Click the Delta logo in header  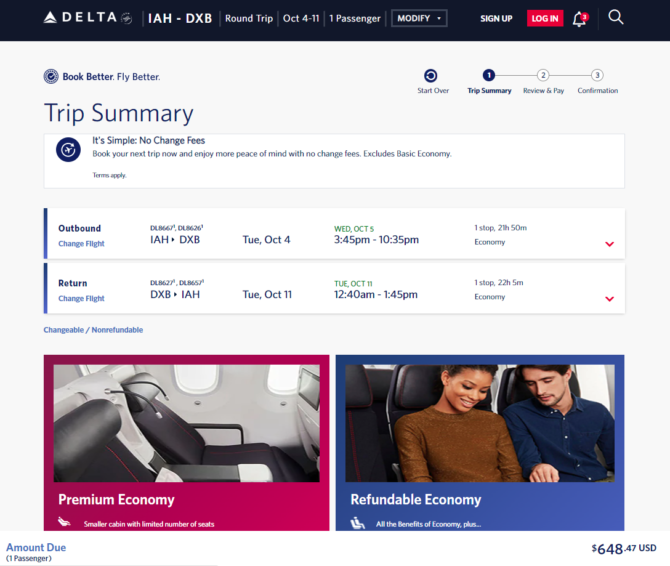coord(88,18)
